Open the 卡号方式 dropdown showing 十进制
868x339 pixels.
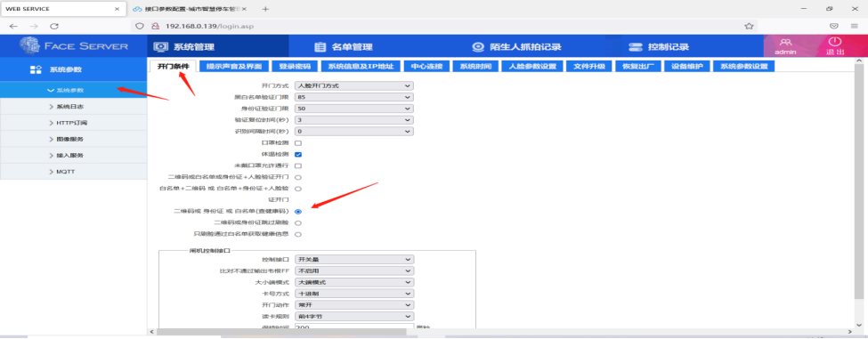click(x=353, y=294)
